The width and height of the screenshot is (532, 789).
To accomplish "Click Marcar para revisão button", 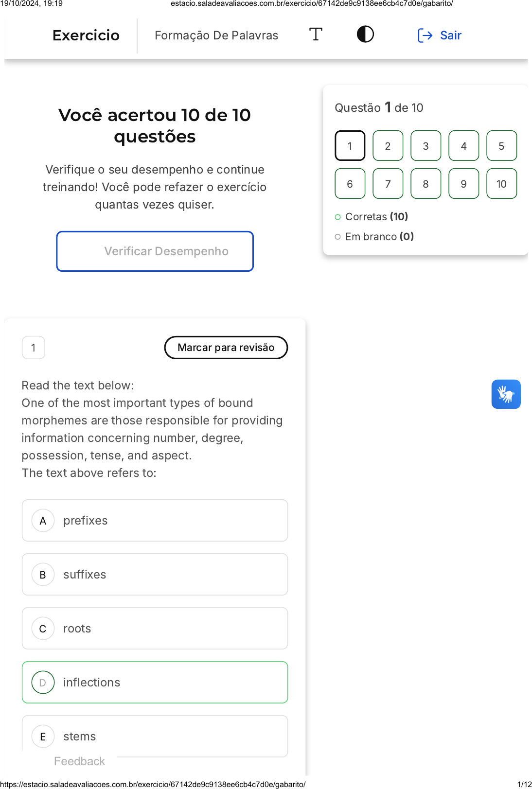I will pyautogui.click(x=226, y=348).
